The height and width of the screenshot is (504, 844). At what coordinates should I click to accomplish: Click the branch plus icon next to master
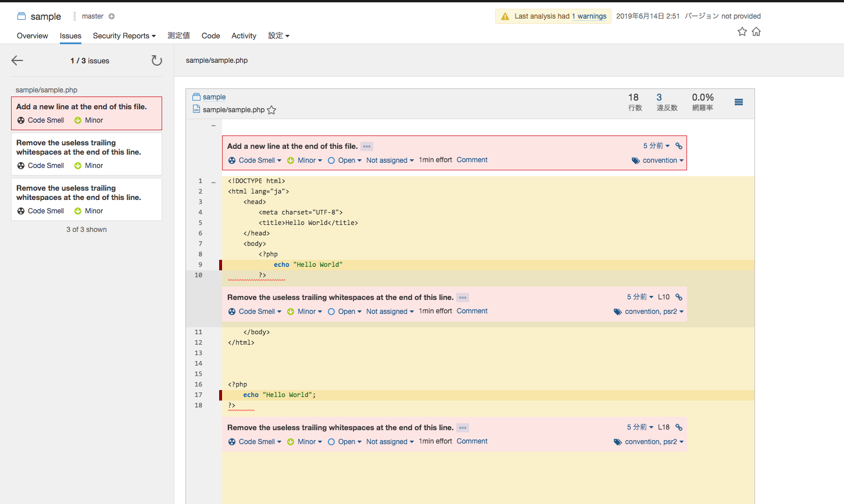112,16
